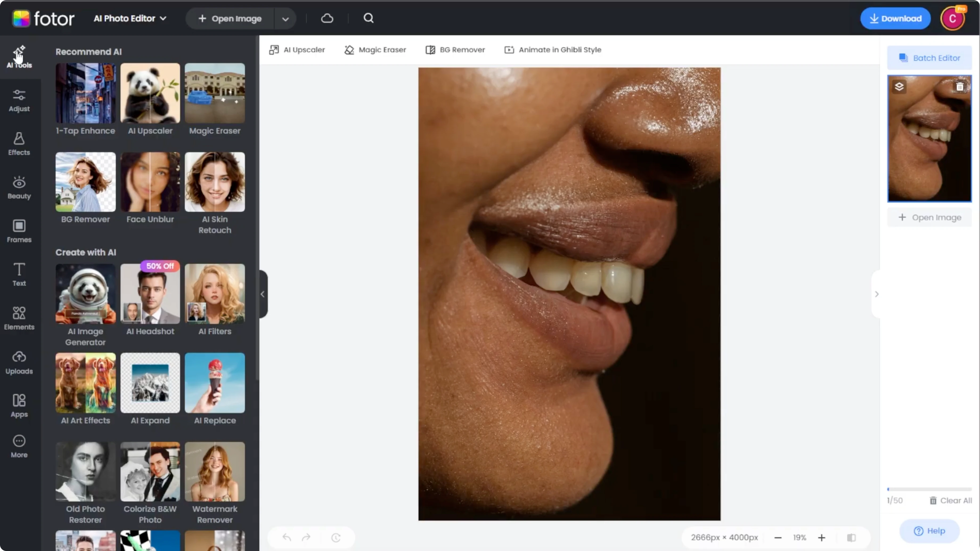Toggle the compare original view icon
This screenshot has height=551, width=980.
click(851, 537)
